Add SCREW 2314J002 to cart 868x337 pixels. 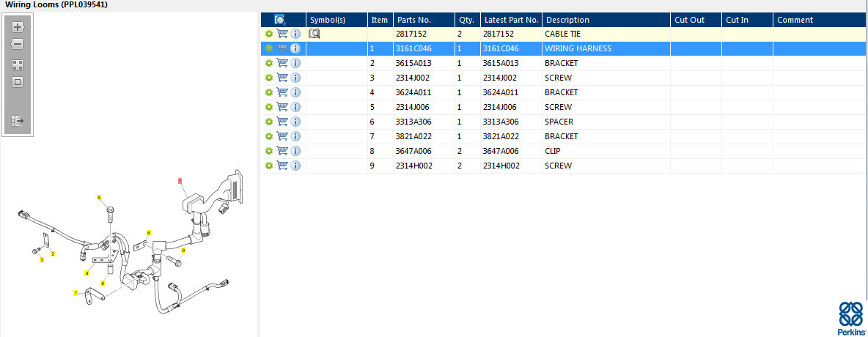click(282, 78)
